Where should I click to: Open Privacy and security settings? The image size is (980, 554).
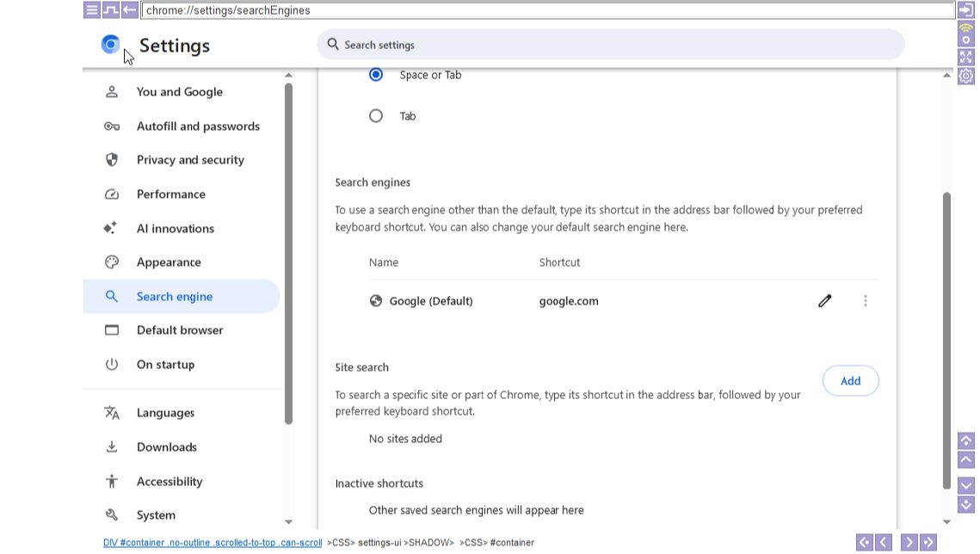coord(190,160)
